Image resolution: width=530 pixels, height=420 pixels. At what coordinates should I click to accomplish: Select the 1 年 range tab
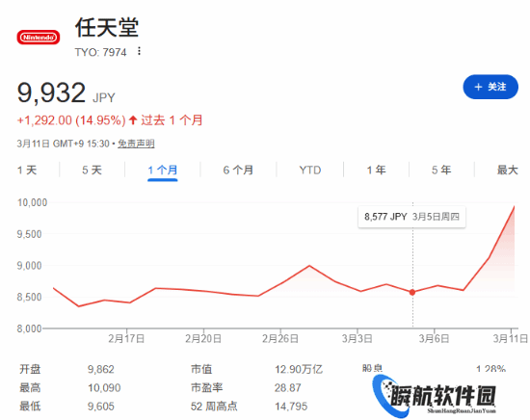[376, 170]
